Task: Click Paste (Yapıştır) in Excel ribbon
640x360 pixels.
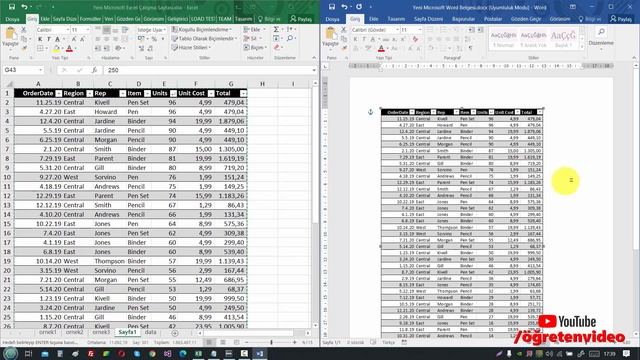Action: point(10,37)
